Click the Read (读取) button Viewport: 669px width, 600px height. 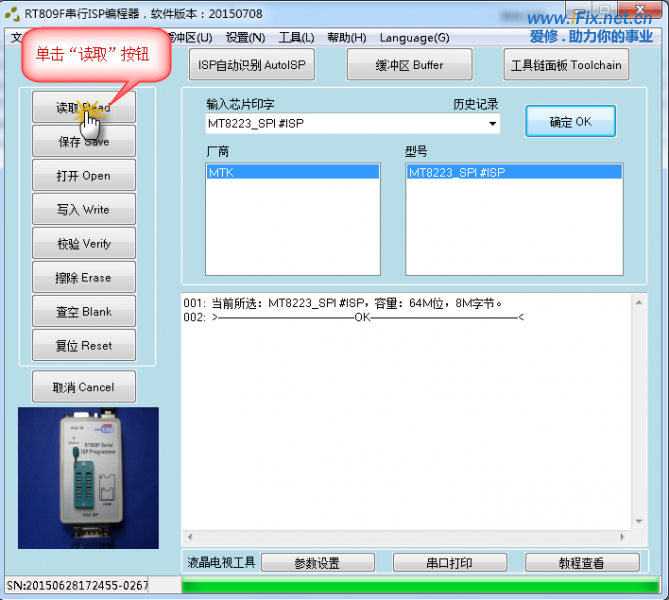83,108
